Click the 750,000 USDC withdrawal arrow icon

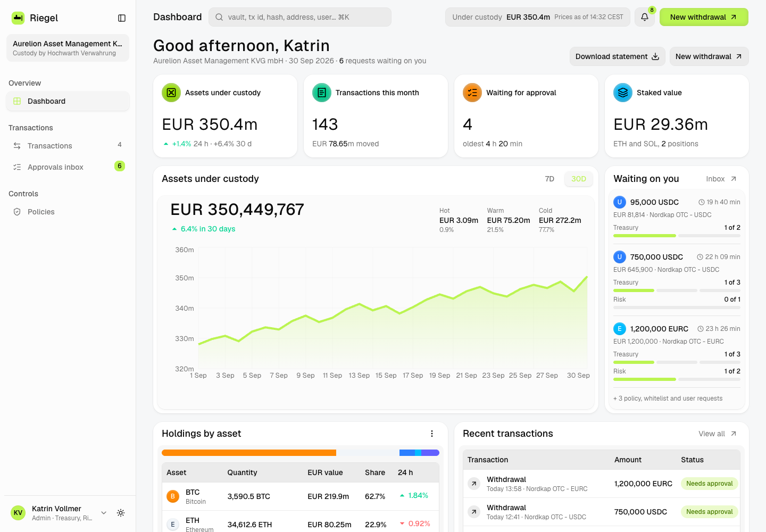[x=474, y=512]
